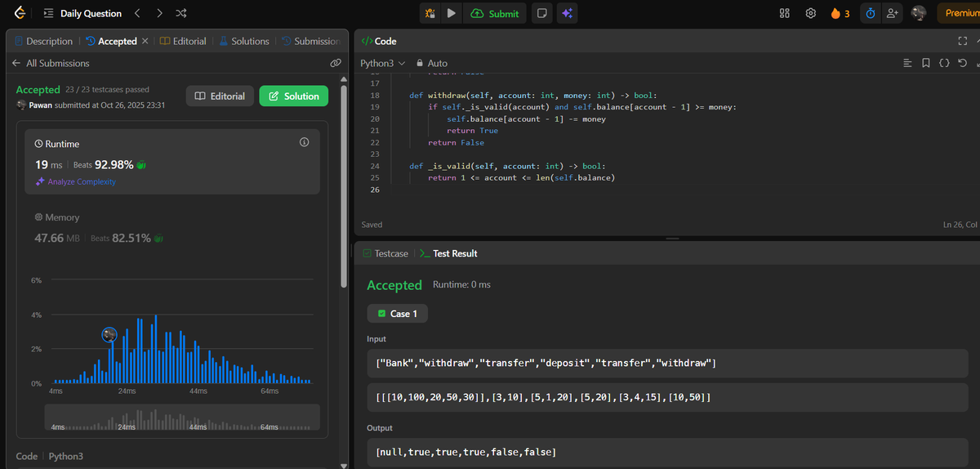
Task: Reset code with the undo arrow icon
Action: [x=962, y=63]
